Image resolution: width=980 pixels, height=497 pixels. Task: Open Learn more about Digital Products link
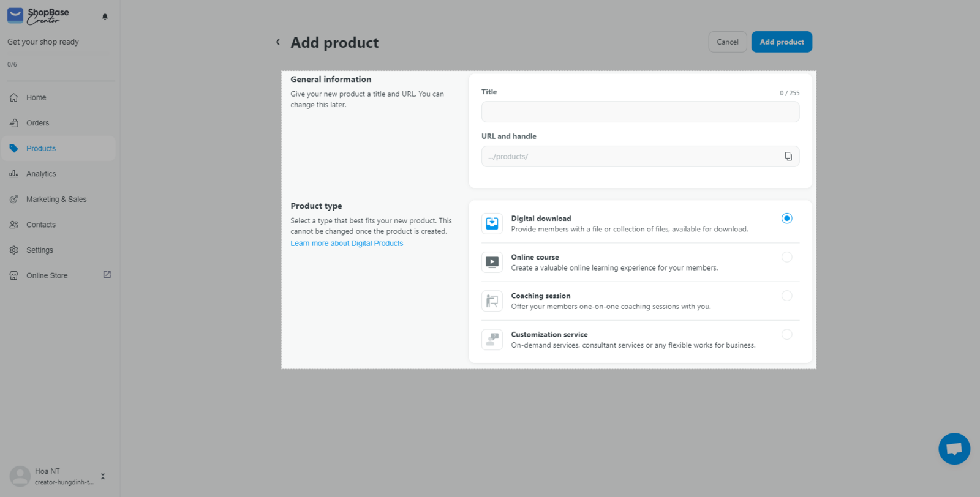click(x=347, y=244)
